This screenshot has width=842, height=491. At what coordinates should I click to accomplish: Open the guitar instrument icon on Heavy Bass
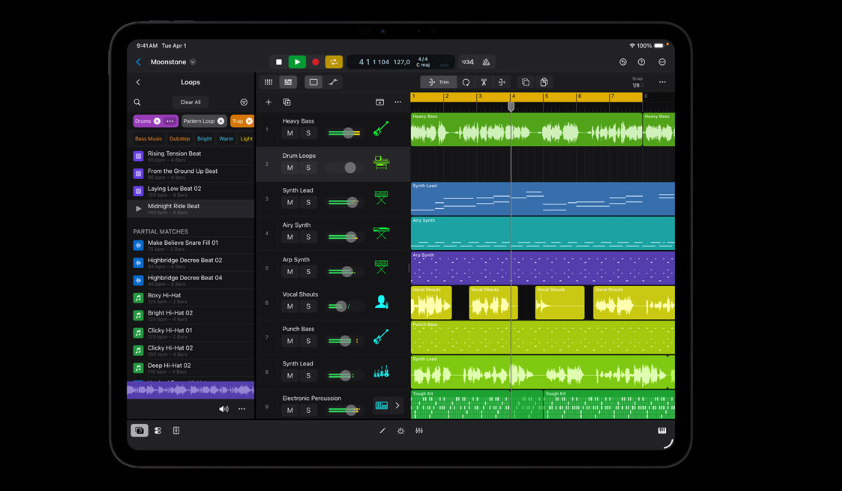(x=381, y=129)
